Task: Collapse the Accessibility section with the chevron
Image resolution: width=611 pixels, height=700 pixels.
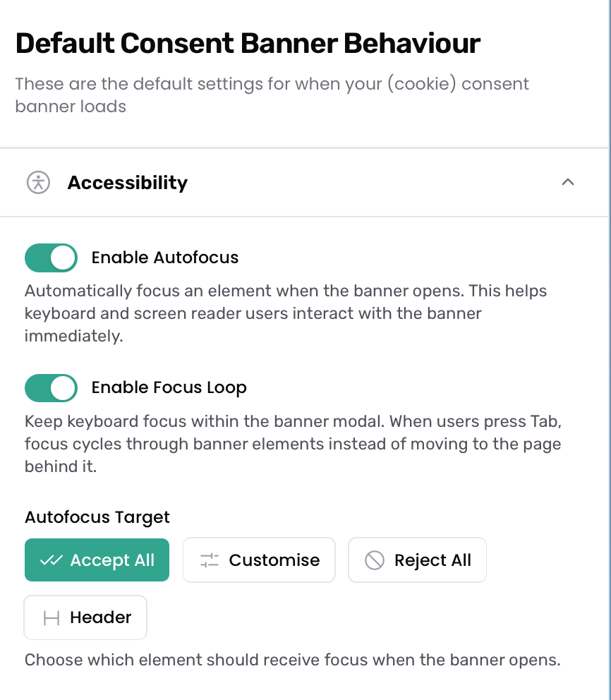Action: pos(568,182)
